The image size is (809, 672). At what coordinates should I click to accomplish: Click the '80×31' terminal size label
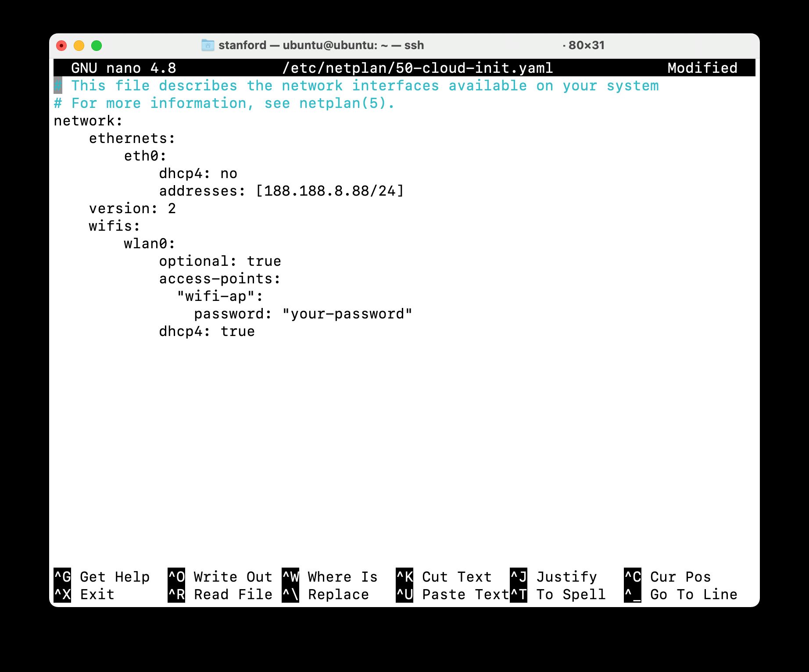coord(586,45)
